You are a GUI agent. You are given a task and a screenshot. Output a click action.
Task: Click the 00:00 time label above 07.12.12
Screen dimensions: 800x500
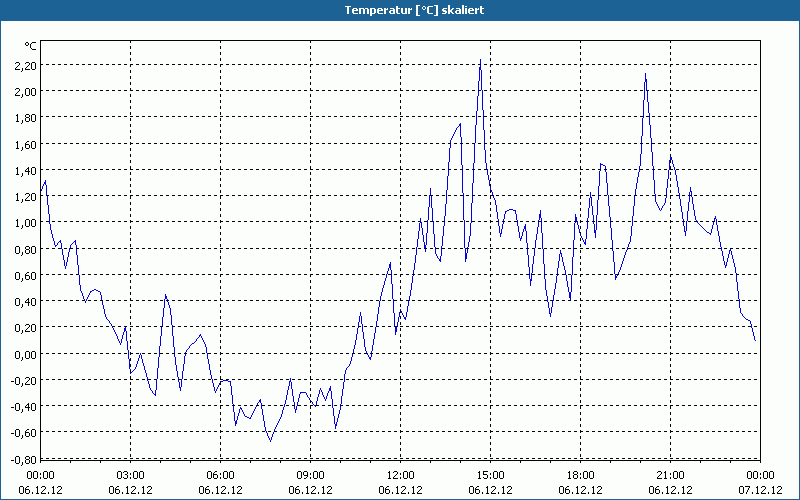pyautogui.click(x=760, y=476)
